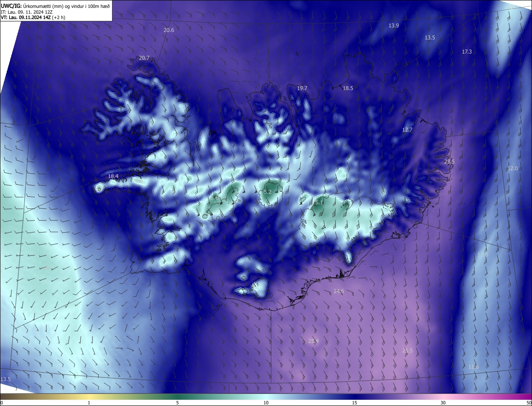Click the 23.5 value label
Viewport: 532px width, 406px height.
click(x=449, y=161)
